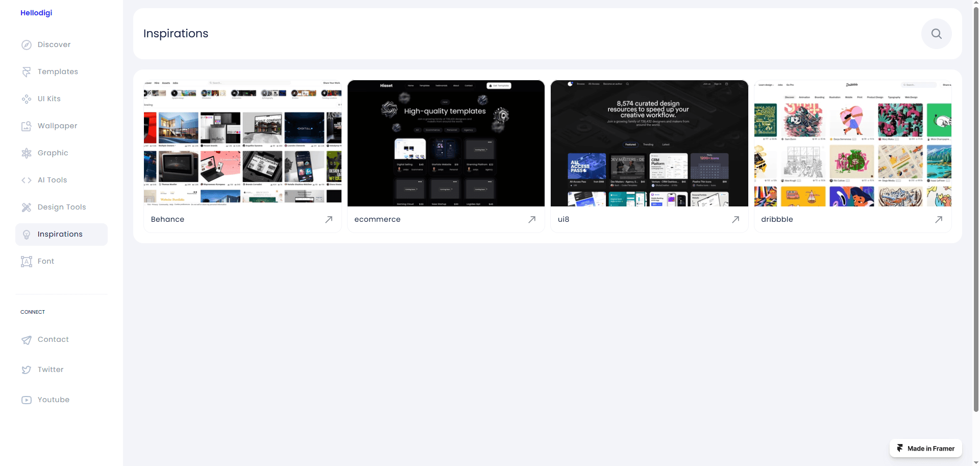Click the ecommerce card title
Viewport: 980px width, 466px height.
377,220
